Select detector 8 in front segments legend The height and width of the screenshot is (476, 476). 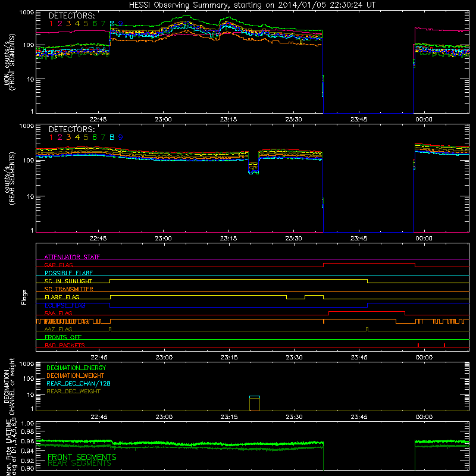[x=112, y=24]
